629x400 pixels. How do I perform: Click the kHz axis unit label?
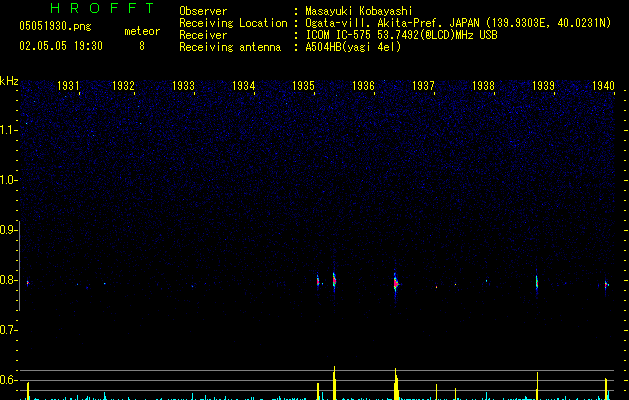9,81
